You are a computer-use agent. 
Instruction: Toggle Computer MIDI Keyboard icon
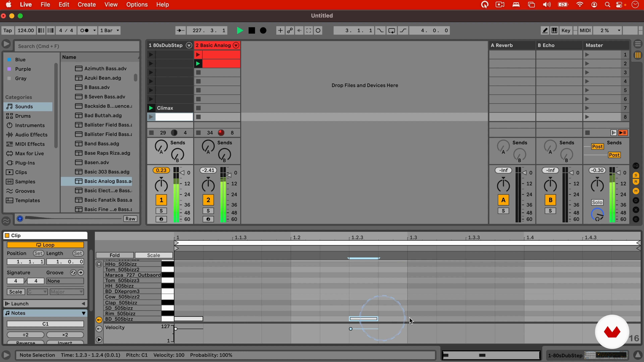click(554, 31)
